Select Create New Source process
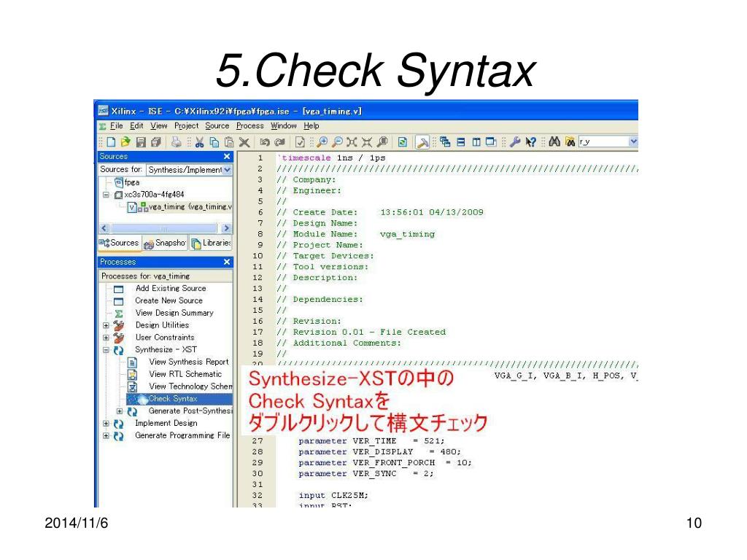The width and height of the screenshot is (747, 560). tap(169, 301)
